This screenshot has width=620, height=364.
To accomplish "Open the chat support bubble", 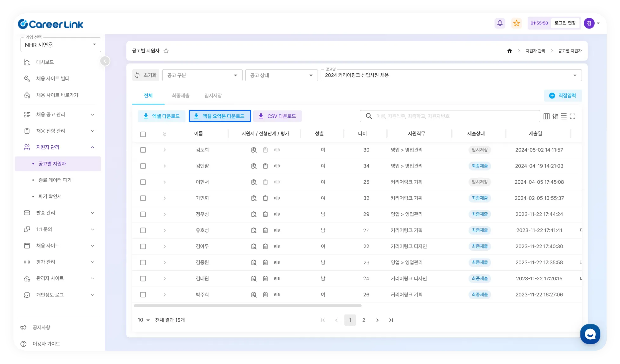I will (x=590, y=334).
